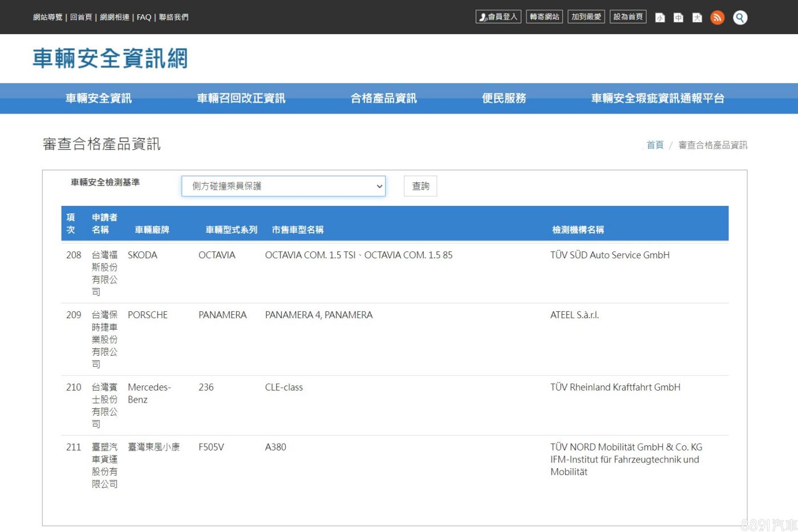Open 車輛安全瑕疵資訊通報平台 menu
798x532 pixels.
657,99
